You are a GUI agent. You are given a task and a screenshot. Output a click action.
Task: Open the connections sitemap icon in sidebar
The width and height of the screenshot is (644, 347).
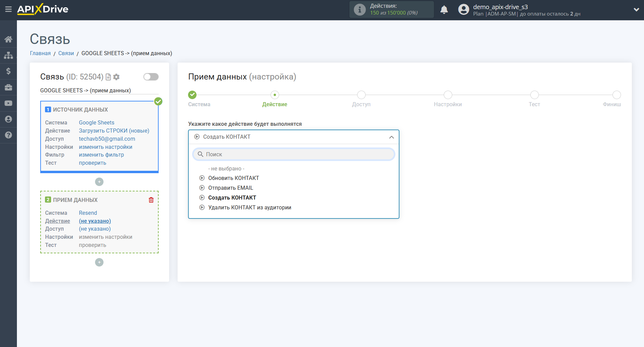8,55
